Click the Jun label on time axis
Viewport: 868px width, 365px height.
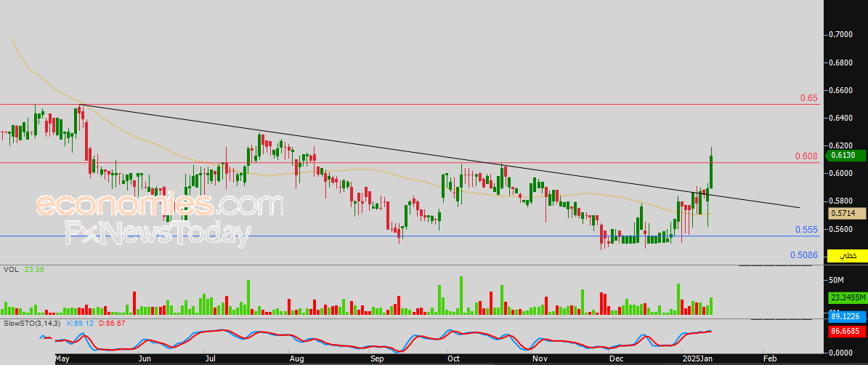tap(145, 359)
